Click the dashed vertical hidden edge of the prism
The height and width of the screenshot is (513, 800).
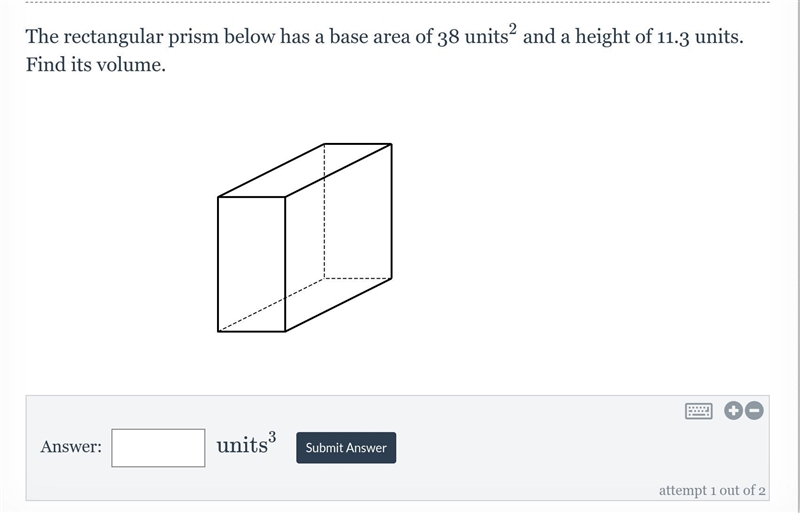coord(324,211)
